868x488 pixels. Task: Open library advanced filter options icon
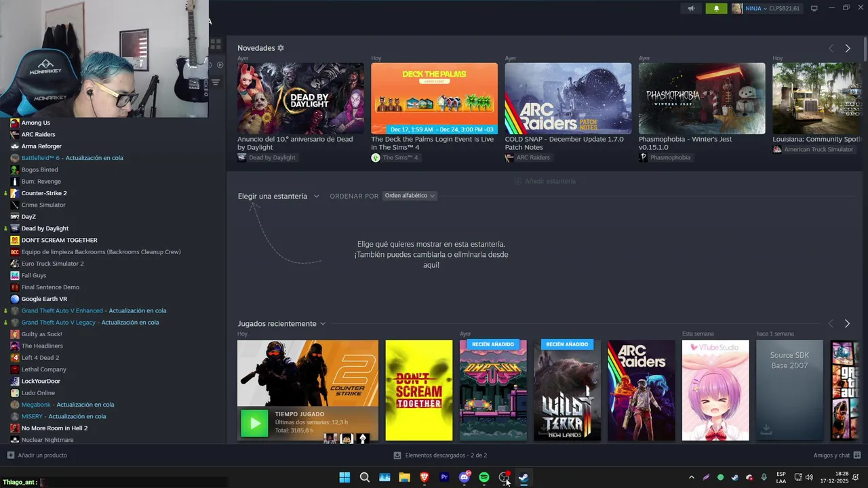click(x=216, y=82)
